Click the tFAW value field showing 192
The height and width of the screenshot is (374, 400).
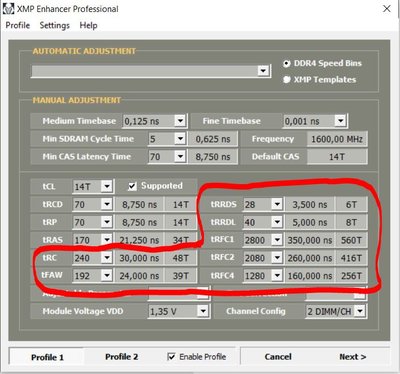(x=87, y=276)
